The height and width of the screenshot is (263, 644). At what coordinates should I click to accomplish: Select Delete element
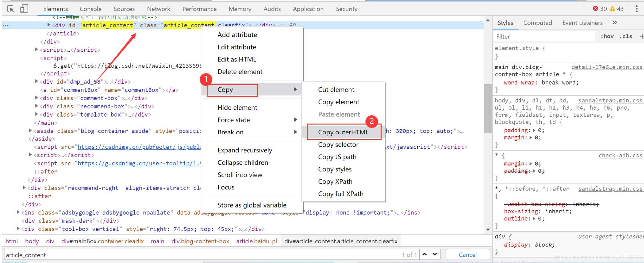tap(252, 72)
